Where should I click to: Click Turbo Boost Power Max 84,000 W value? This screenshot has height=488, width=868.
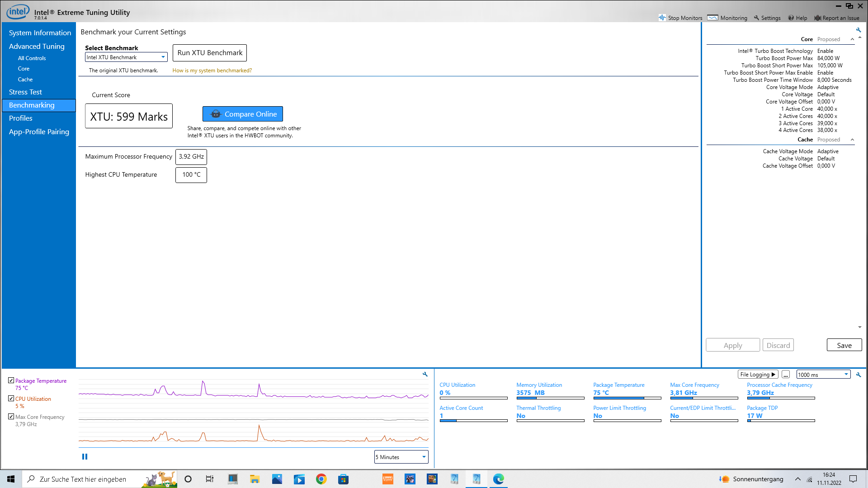point(828,58)
